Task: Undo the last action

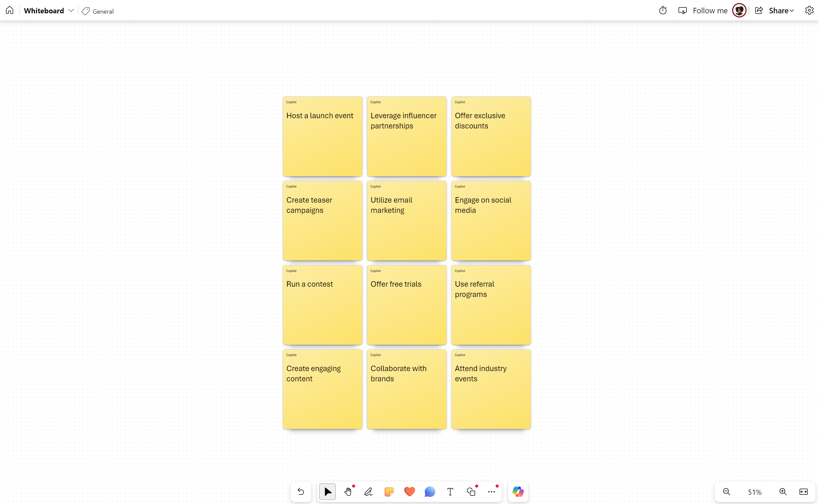Action: coord(301,491)
